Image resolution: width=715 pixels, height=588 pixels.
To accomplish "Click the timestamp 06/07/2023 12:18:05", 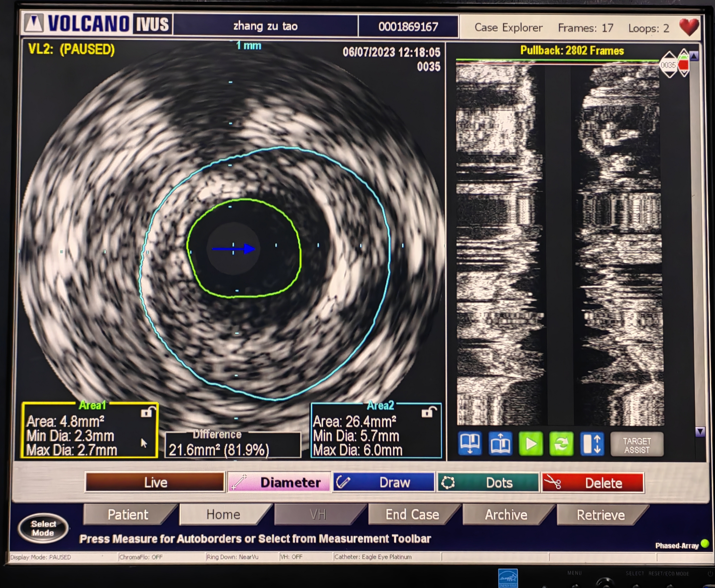I will 391,52.
